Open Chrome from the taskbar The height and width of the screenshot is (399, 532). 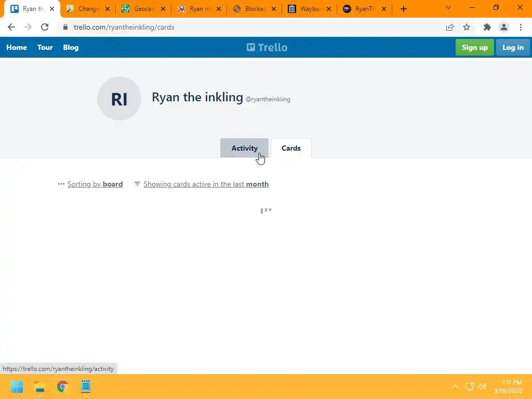pyautogui.click(x=62, y=387)
